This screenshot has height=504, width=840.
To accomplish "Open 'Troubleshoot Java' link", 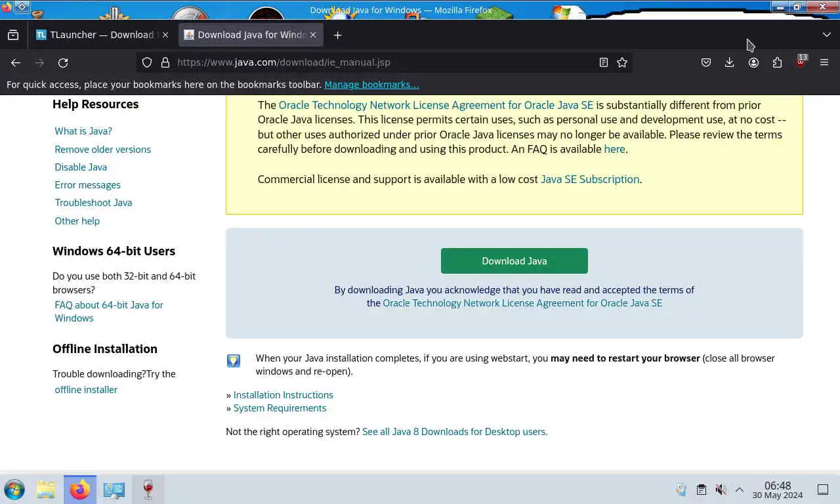I will (x=93, y=203).
